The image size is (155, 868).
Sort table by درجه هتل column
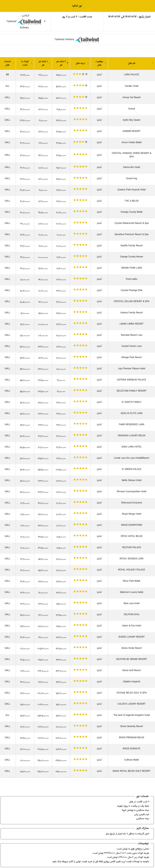(80, 63)
